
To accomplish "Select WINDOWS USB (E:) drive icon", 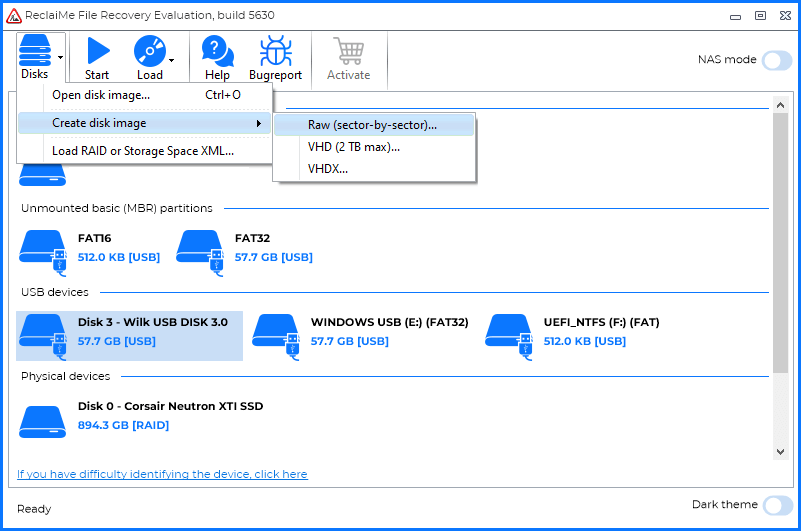I will (x=276, y=337).
